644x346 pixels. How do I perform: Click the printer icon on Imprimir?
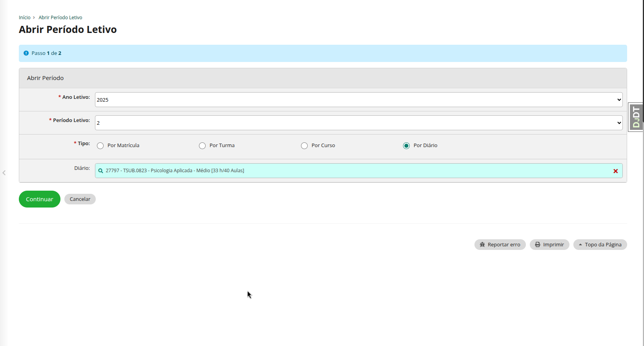[x=538, y=244]
